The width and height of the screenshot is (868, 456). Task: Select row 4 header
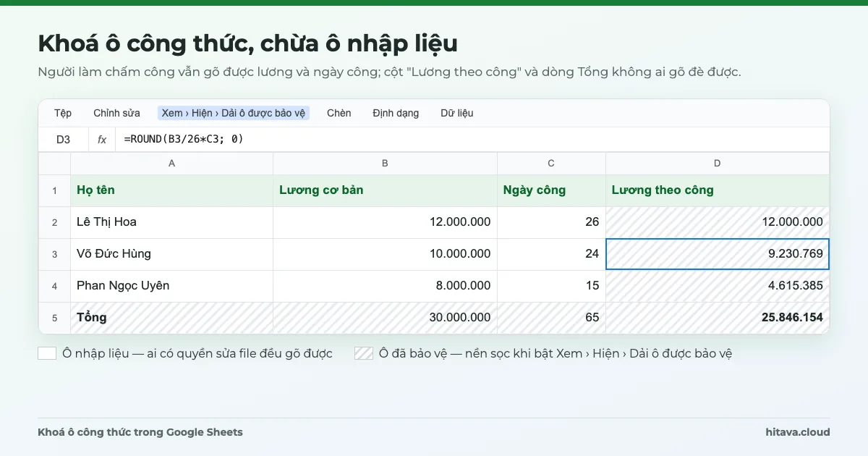(54, 286)
